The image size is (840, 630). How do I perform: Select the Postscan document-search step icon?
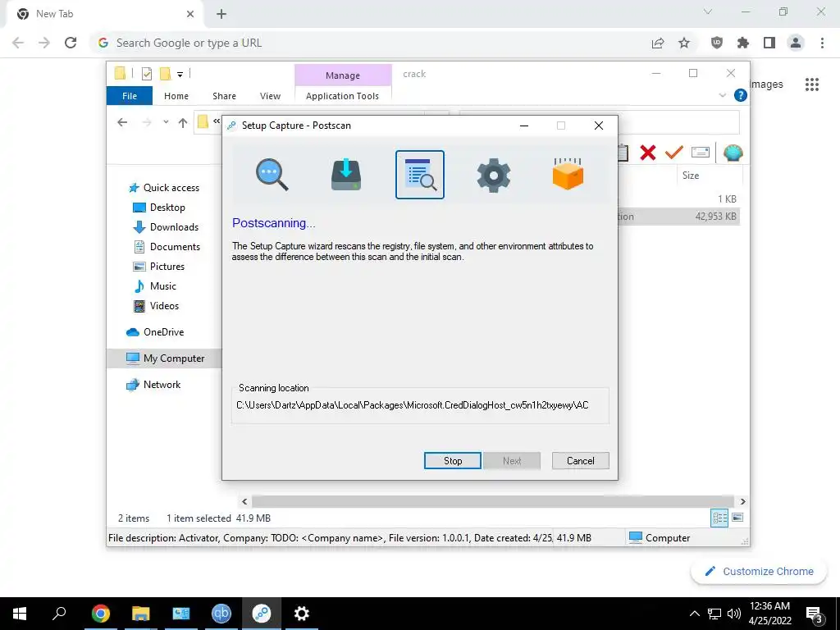420,175
